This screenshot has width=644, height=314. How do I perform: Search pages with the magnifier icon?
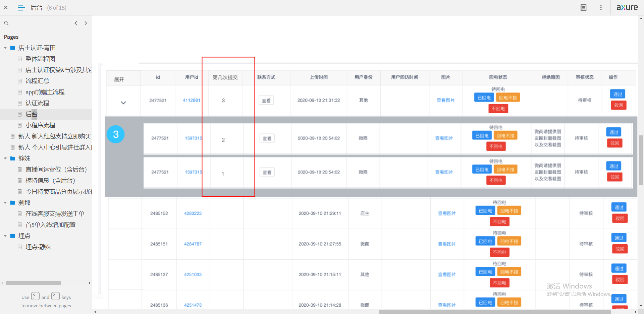pos(6,23)
